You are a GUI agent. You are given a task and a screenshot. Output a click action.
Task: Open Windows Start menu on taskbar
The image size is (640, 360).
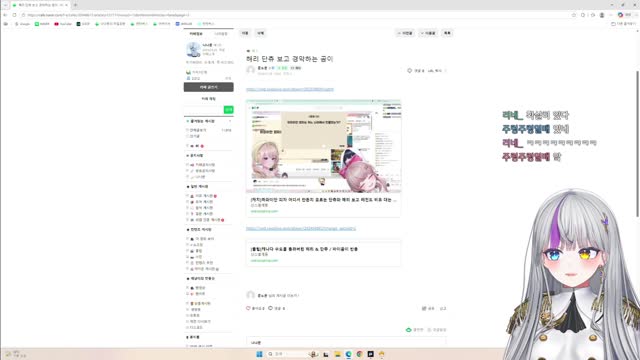click(259, 354)
